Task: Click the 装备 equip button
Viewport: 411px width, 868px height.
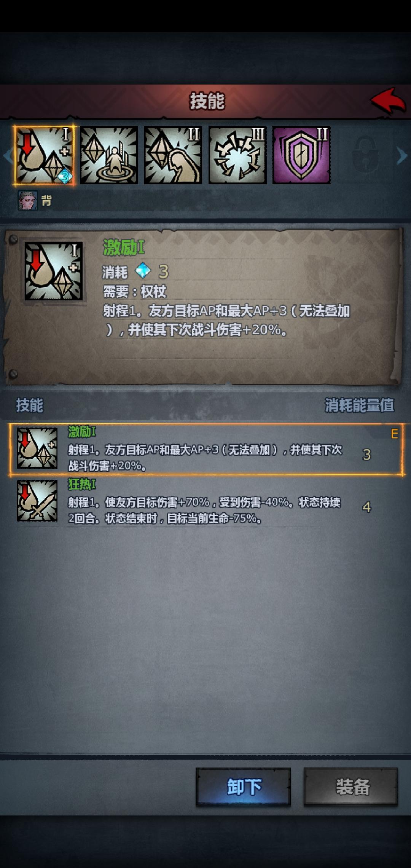Action: [x=350, y=787]
